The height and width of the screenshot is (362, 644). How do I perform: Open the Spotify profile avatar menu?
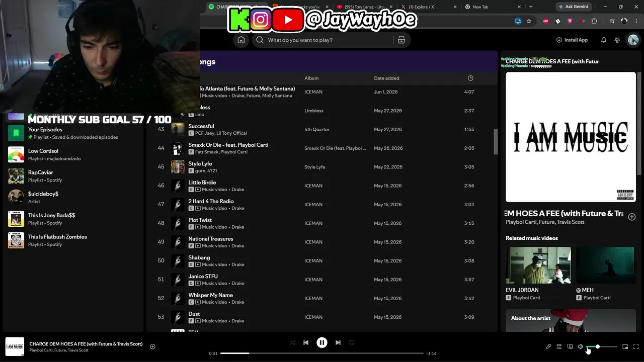(x=633, y=40)
